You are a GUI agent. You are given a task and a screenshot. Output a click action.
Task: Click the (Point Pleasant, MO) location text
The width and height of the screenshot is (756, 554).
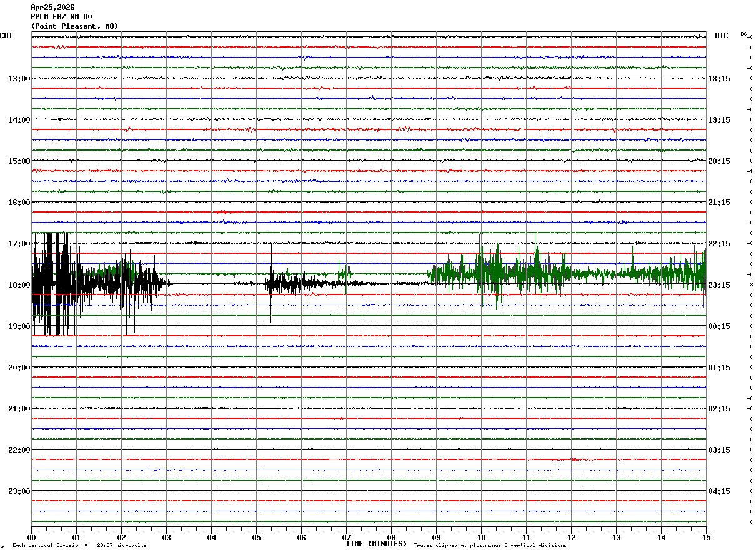(x=74, y=26)
